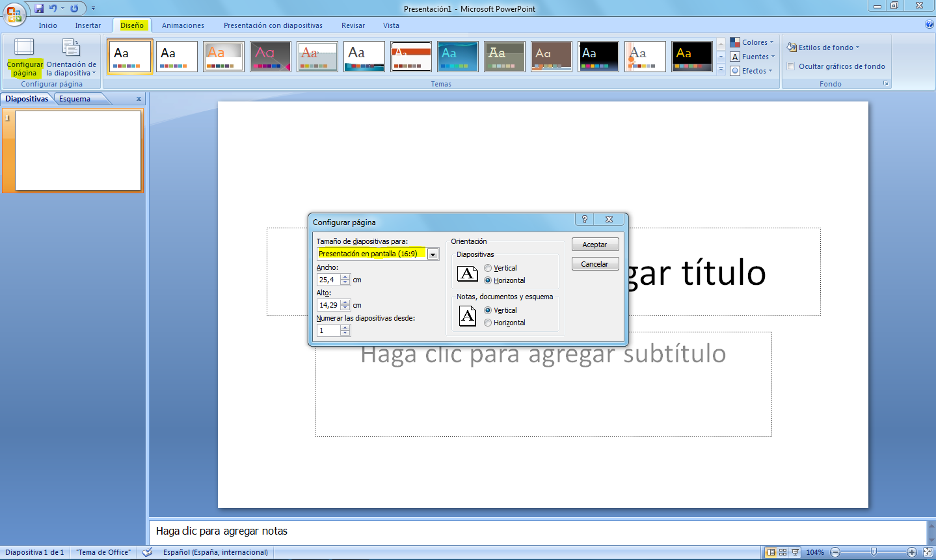Open the Efectos theme effects dropdown
Image resolution: width=936 pixels, height=560 pixels.
[751, 71]
